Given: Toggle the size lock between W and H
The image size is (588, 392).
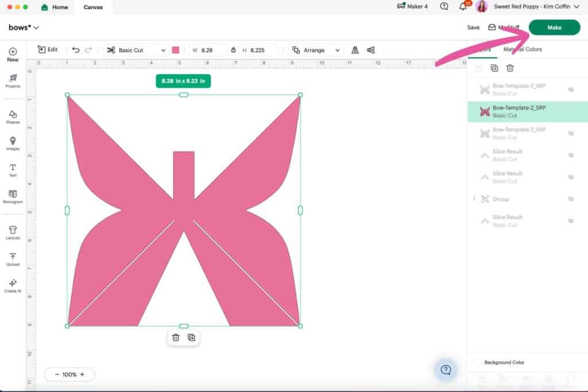Looking at the screenshot, I should point(233,51).
